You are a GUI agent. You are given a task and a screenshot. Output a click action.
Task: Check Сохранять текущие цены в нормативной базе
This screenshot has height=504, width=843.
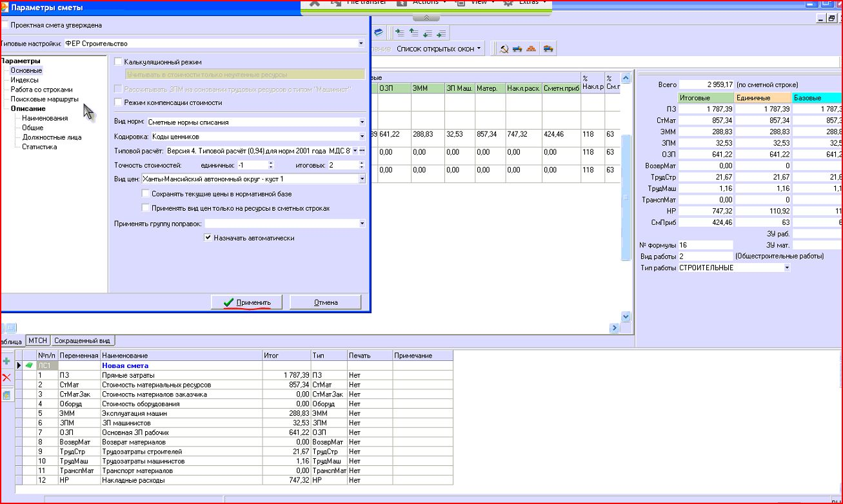(x=145, y=193)
